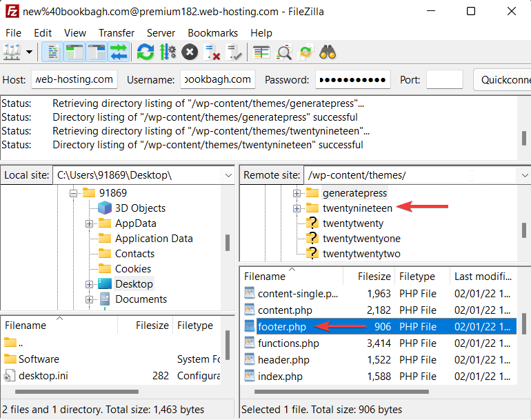Toggle local directory tree display
The image size is (531, 420).
click(74, 52)
